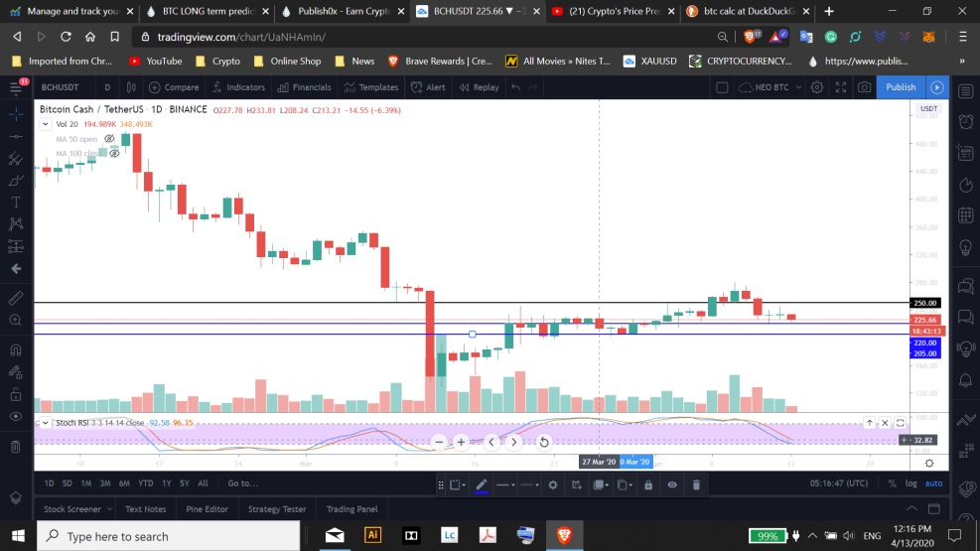Show the MA 100 close indicator
Viewport: 980px width, 551px height.
tap(114, 153)
